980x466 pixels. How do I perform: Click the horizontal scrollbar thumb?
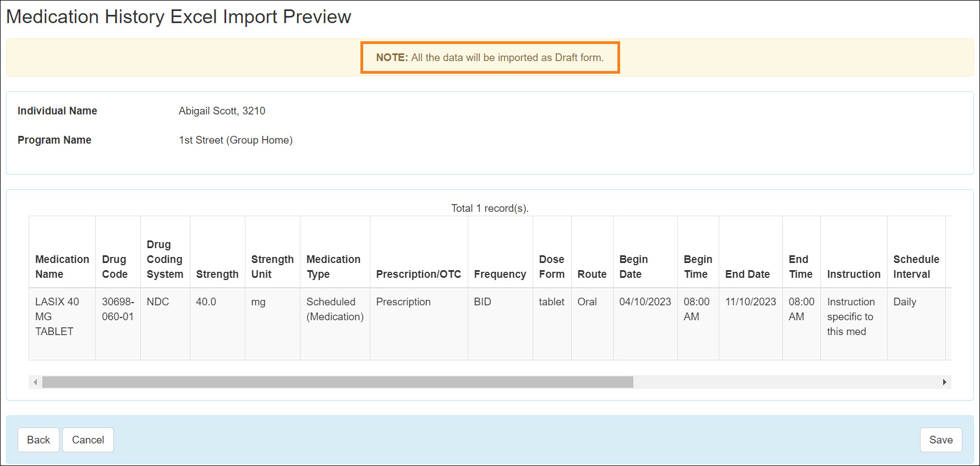click(337, 382)
